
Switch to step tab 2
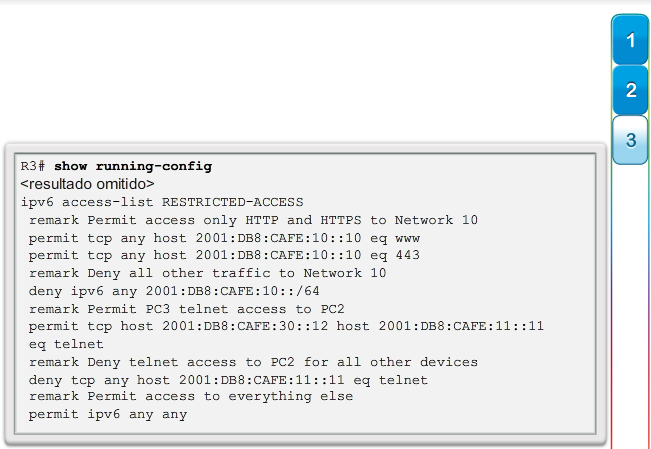(x=630, y=91)
